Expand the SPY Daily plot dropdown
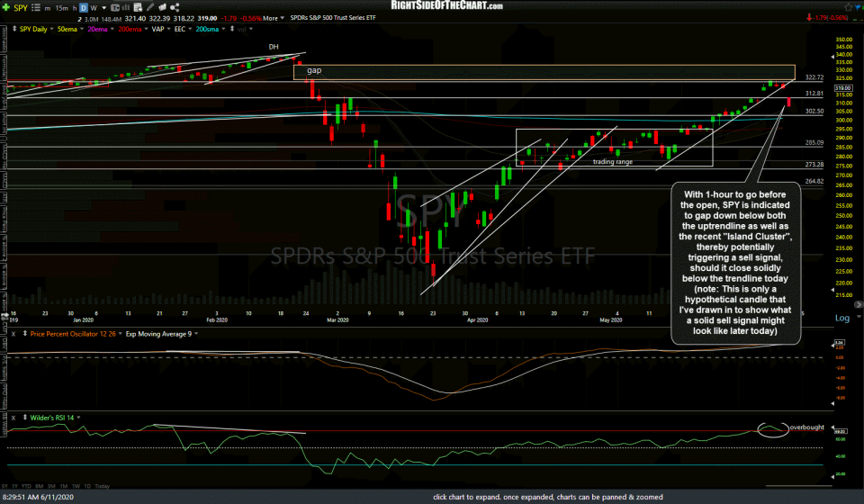Screen dimensions: 864x504 [x=52, y=29]
